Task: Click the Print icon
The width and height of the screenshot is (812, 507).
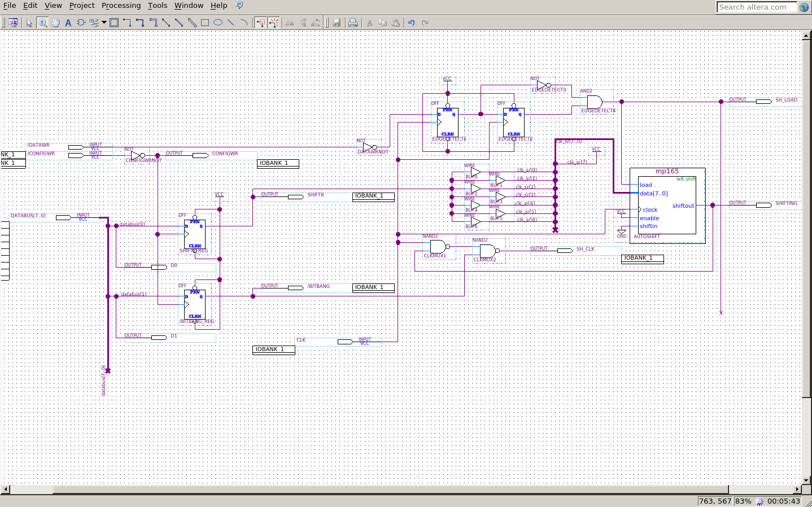Action: pos(353,23)
